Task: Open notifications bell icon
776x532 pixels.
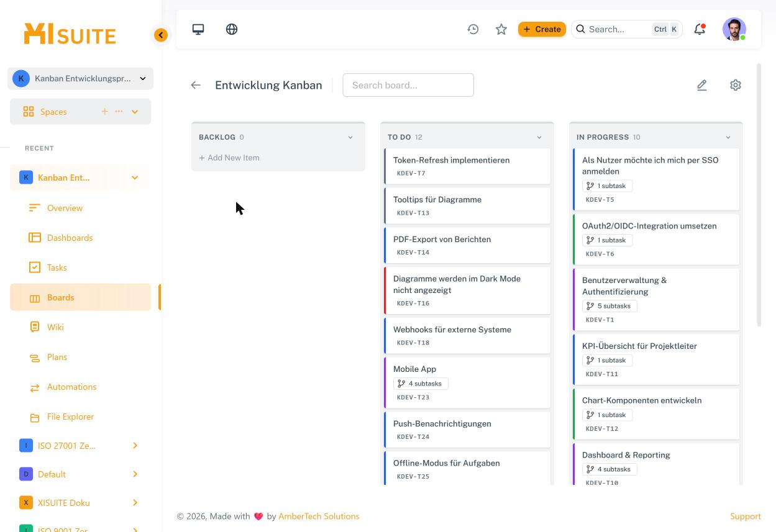Action: (x=700, y=29)
